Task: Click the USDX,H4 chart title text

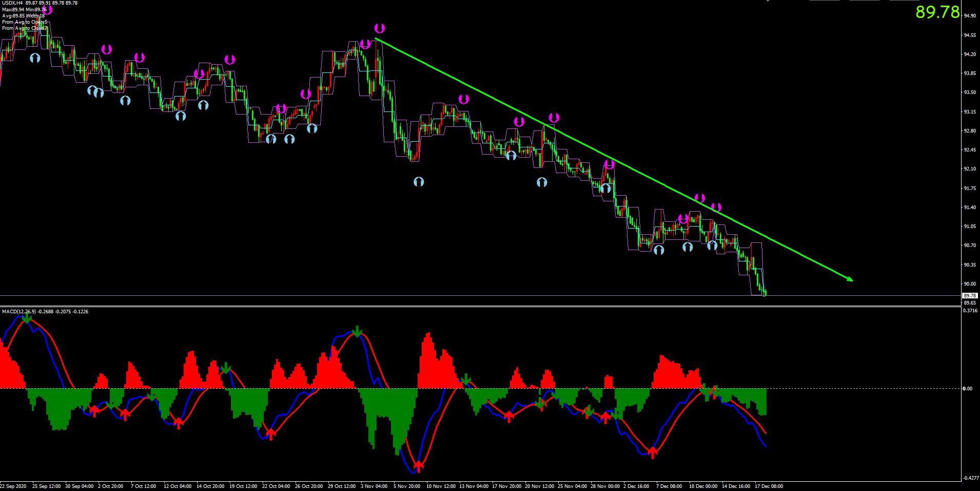Action: [12, 3]
